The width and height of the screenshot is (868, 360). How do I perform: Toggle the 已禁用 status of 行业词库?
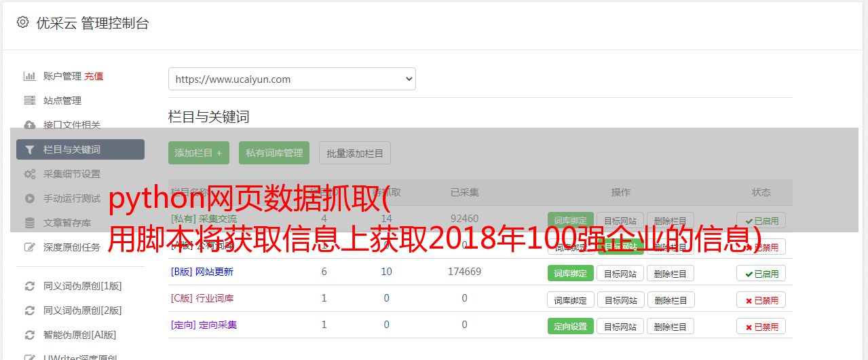[x=761, y=300]
